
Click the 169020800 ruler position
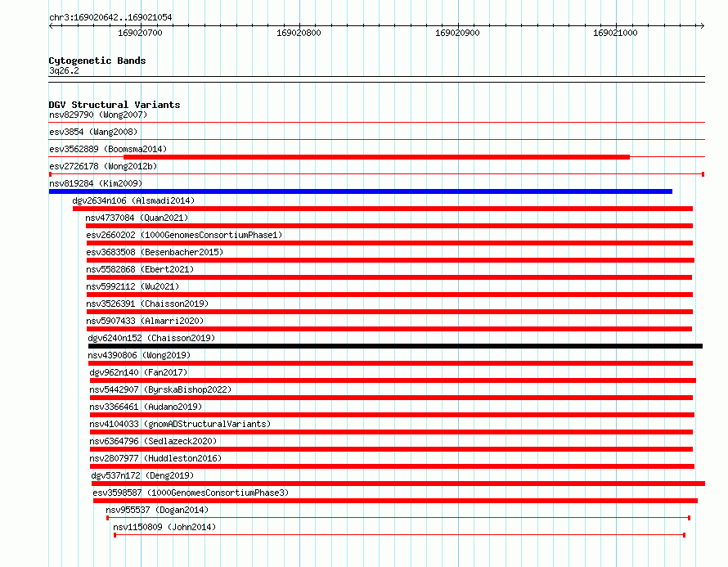299,33
